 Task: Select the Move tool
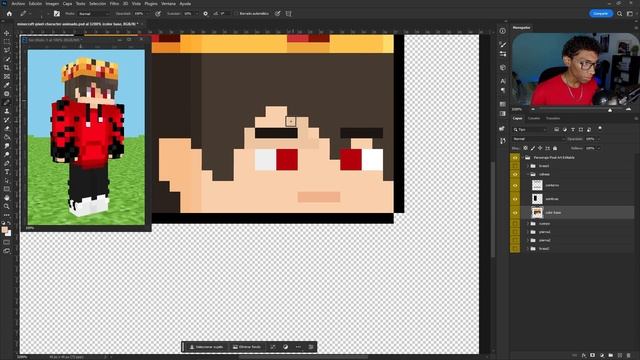[7, 33]
